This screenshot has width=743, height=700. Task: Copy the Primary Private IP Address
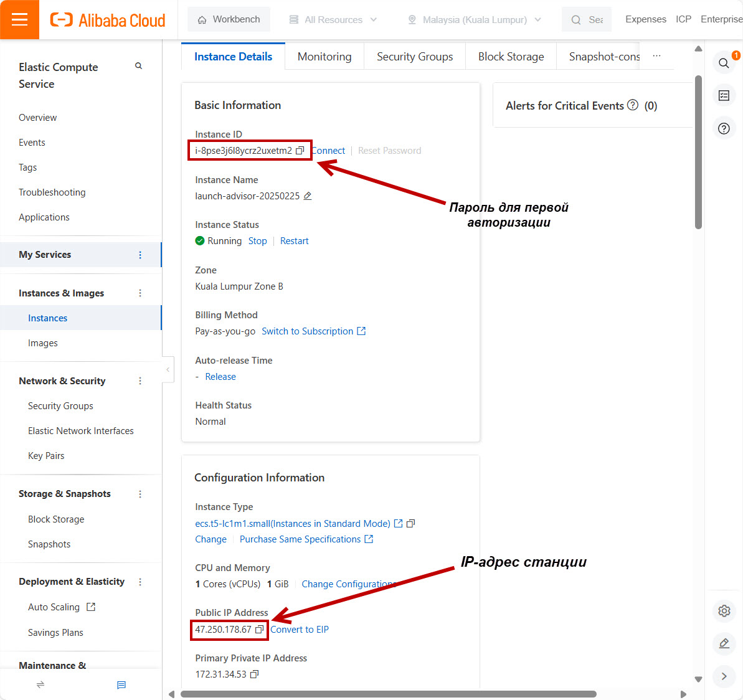click(254, 674)
